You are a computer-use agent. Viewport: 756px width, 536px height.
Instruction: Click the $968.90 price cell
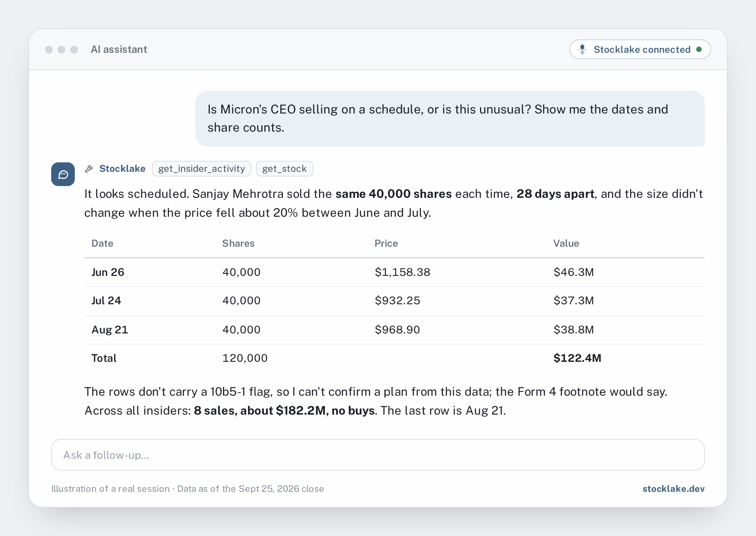397,329
